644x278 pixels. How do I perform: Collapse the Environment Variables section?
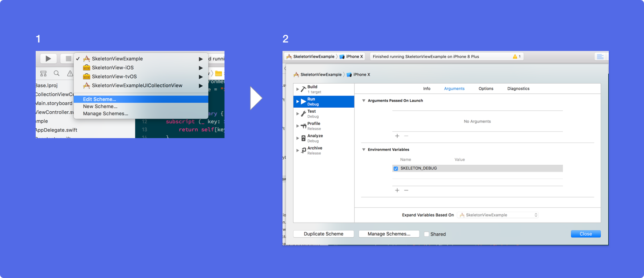[364, 150]
